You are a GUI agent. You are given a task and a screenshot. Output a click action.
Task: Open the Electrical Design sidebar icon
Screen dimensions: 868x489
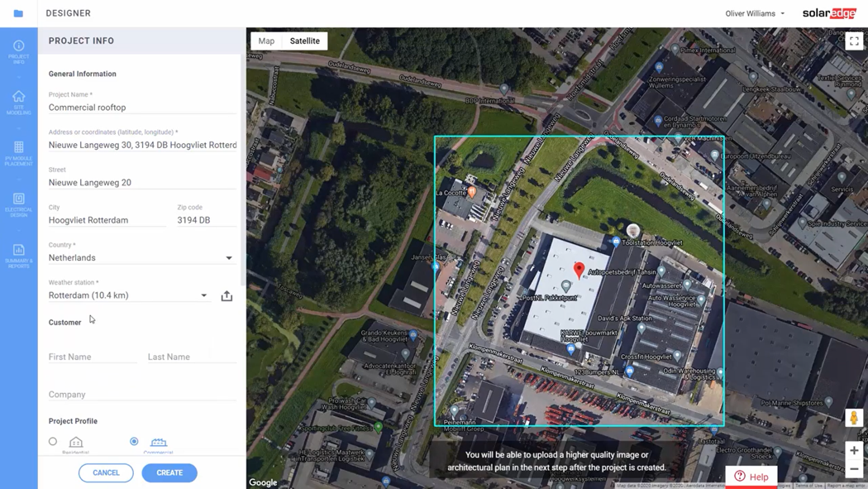coord(18,204)
